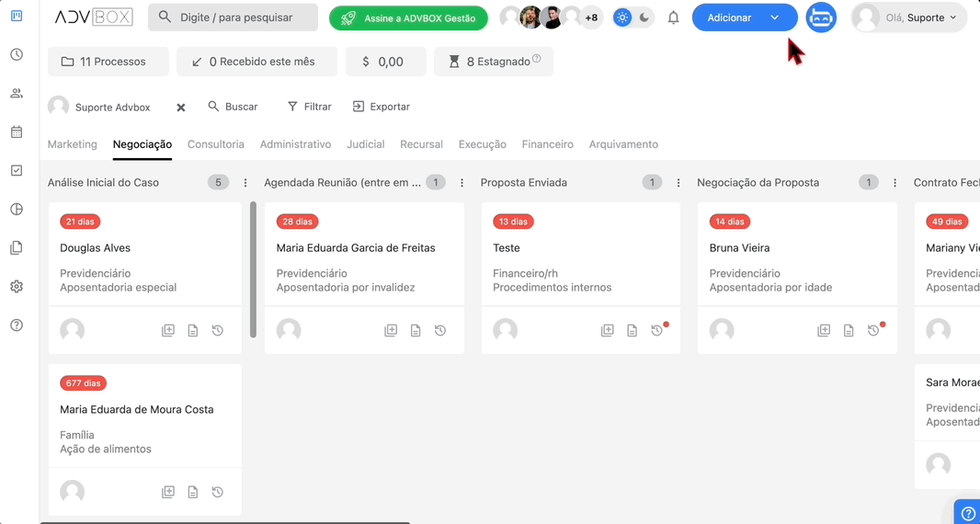Open document icon on Maria Eduarda de Moura Costa card
Viewport: 980px width, 524px height.
[193, 492]
